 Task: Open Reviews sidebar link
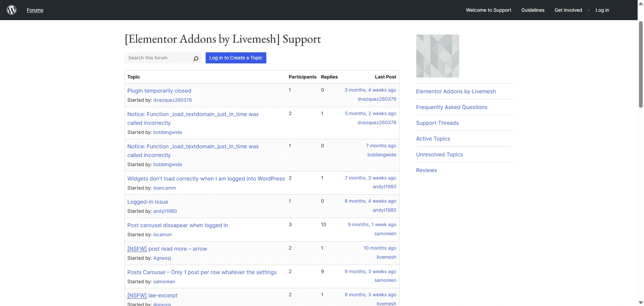tap(426, 170)
